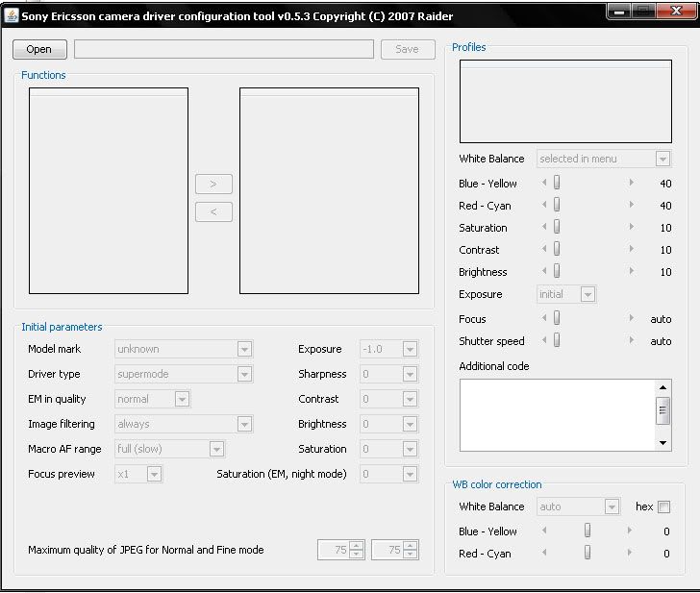Screen dimensions: 700x593
Task: Increase WB correction Red - Cyan with right arrow
Action: click(630, 553)
